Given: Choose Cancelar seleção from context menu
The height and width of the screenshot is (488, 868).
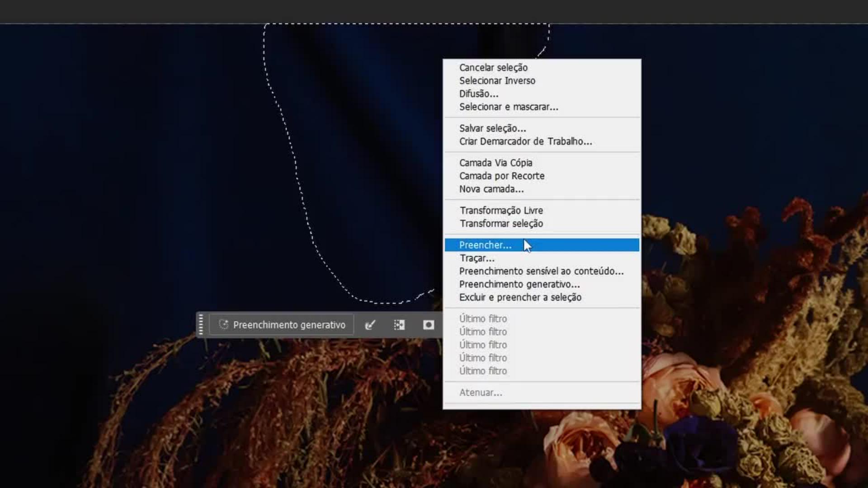Looking at the screenshot, I should [493, 68].
